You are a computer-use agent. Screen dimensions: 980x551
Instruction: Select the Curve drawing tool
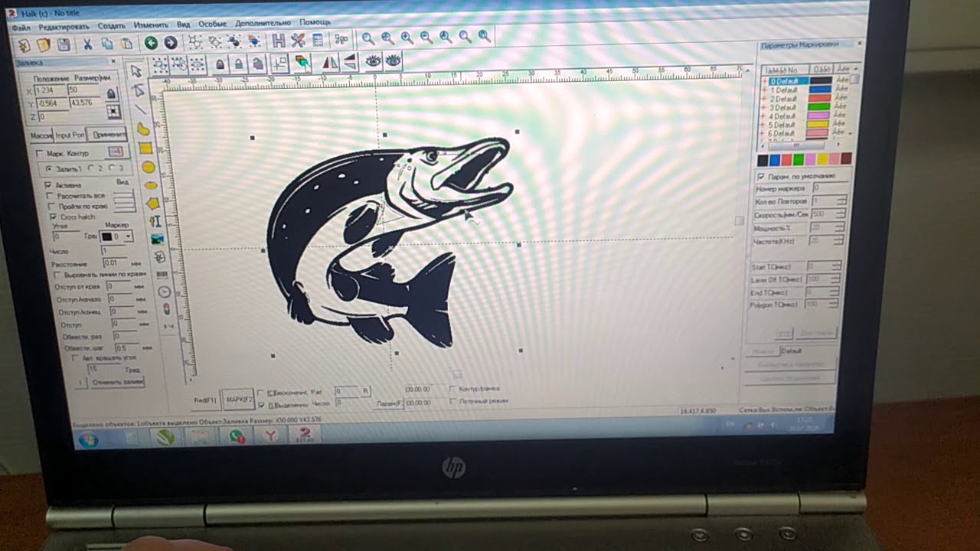pos(143,129)
